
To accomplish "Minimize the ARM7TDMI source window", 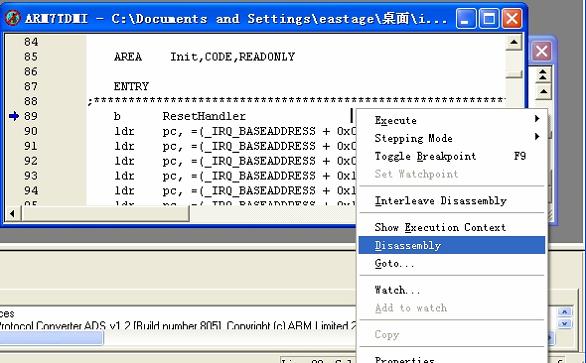I will [x=466, y=18].
